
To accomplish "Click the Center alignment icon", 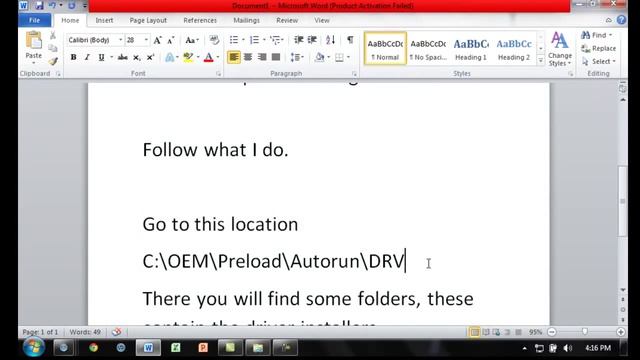I will tap(248, 57).
